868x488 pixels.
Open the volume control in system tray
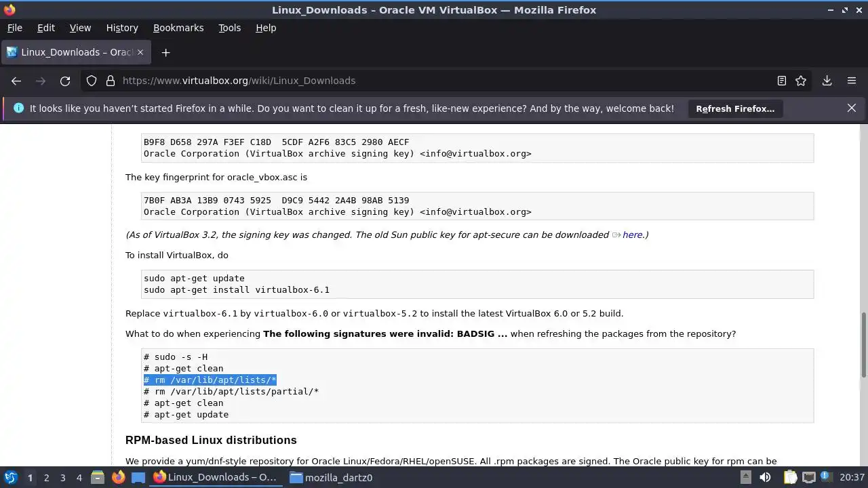(765, 477)
